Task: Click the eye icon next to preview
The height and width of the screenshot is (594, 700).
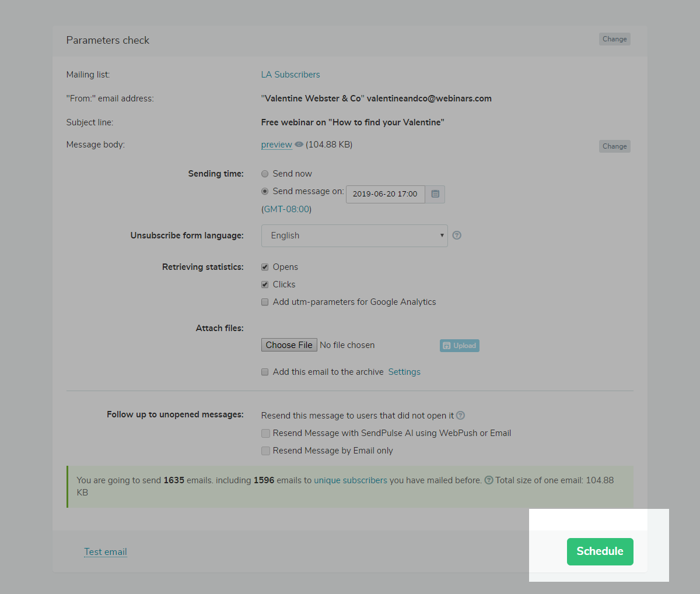Action: click(299, 145)
